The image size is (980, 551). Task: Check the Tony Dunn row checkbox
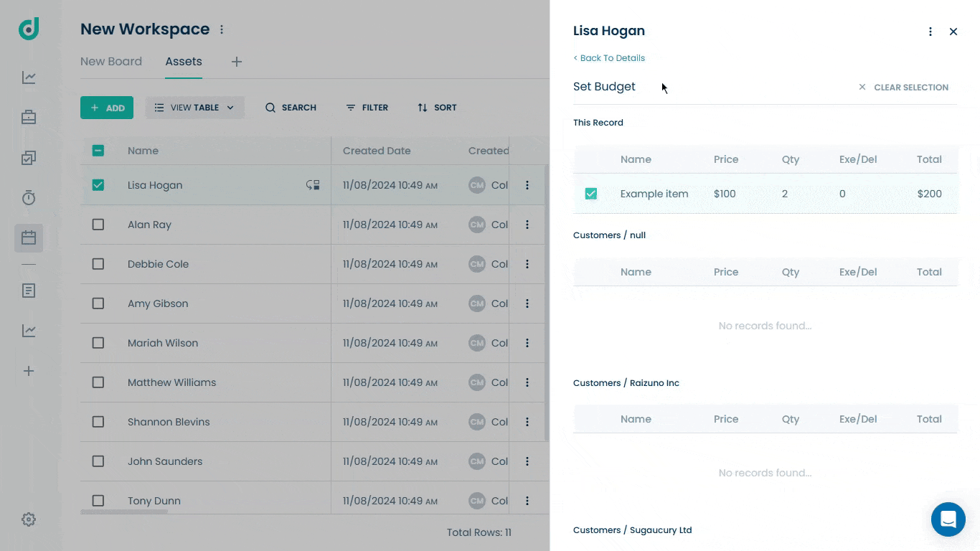pyautogui.click(x=98, y=501)
